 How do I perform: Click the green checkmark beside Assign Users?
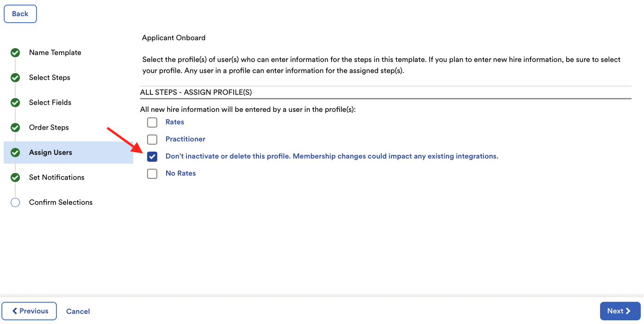pos(15,153)
